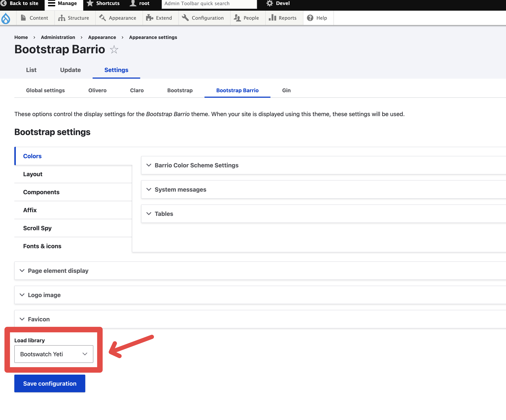Viewport: 506px width, 420px height.
Task: Switch to the Gin theme tab
Action: [x=286, y=90]
